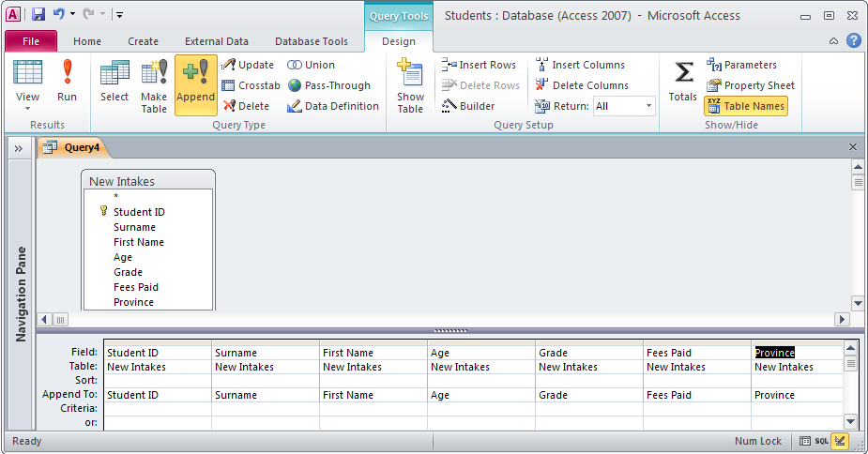Click scroll left arrow of table pane
The height and width of the screenshot is (454, 868).
pyautogui.click(x=44, y=319)
